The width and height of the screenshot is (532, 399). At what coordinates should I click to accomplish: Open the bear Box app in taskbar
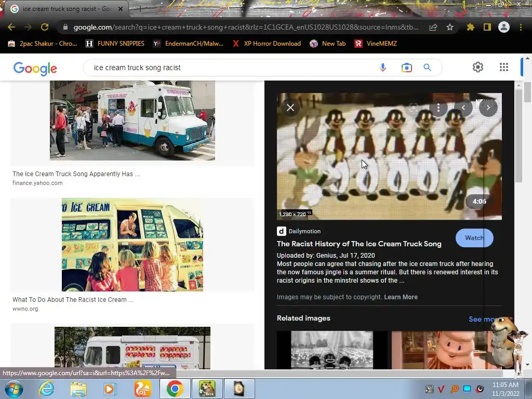(x=207, y=389)
